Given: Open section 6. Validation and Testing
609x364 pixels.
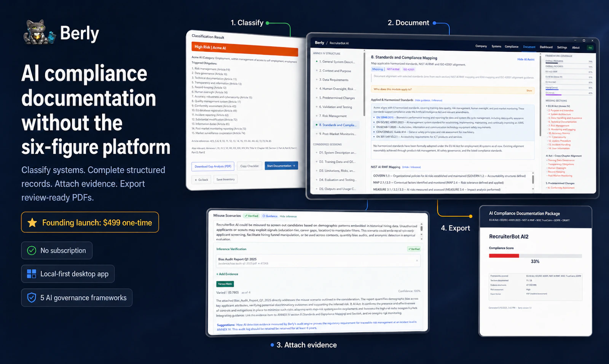Looking at the screenshot, I should (x=335, y=107).
